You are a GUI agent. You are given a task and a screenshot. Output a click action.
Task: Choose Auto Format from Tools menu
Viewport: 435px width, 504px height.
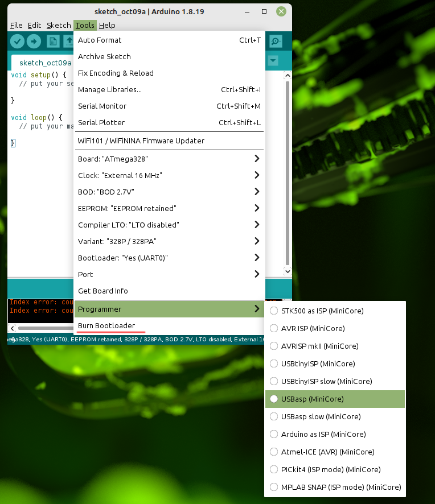click(169, 40)
